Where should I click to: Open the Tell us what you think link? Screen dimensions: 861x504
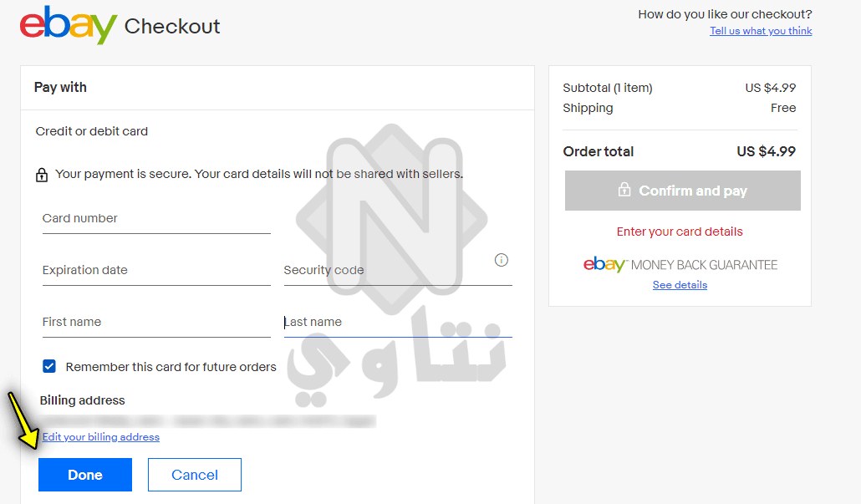coord(761,31)
